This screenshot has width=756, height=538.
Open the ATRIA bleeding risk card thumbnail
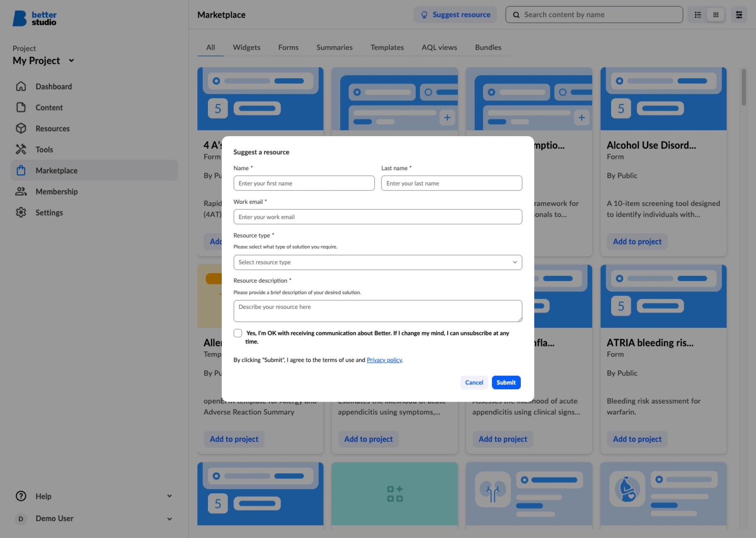coord(664,296)
